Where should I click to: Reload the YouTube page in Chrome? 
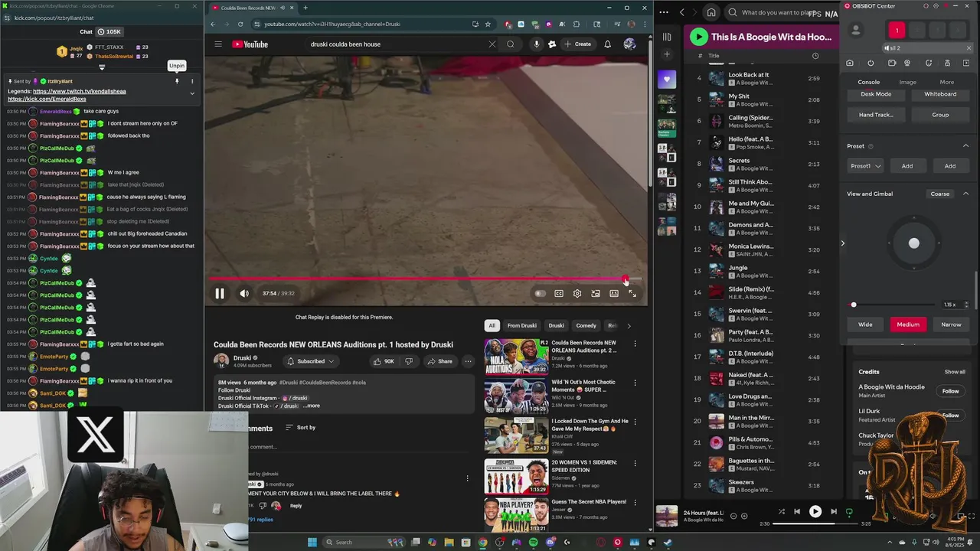click(240, 24)
